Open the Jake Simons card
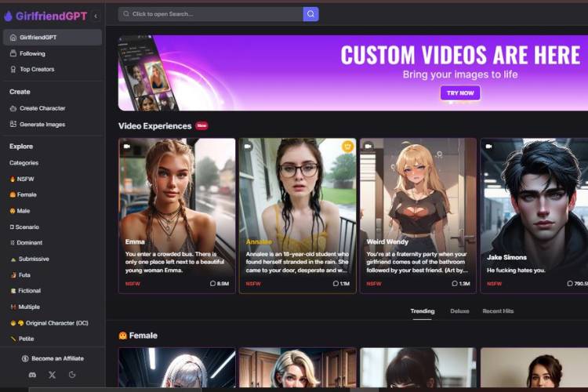Viewport: 588px width, 392px height. [535, 216]
